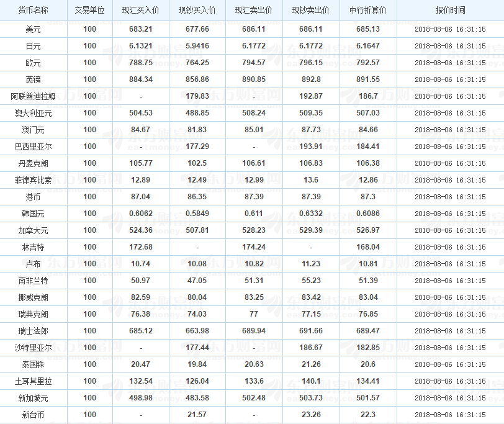Viewport: 504px width, 424px height.
Task: Click the 5.9416 value in 日元 row
Action: click(197, 46)
